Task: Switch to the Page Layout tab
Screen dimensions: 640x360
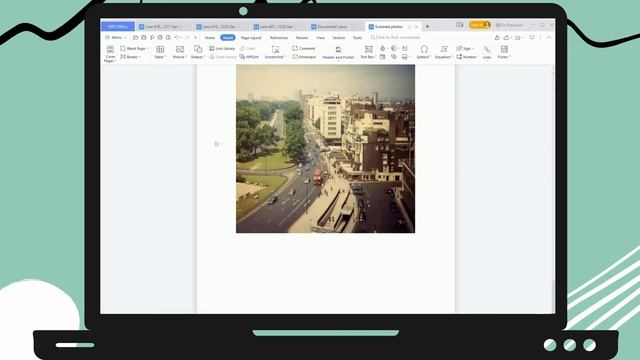Action: tap(251, 38)
